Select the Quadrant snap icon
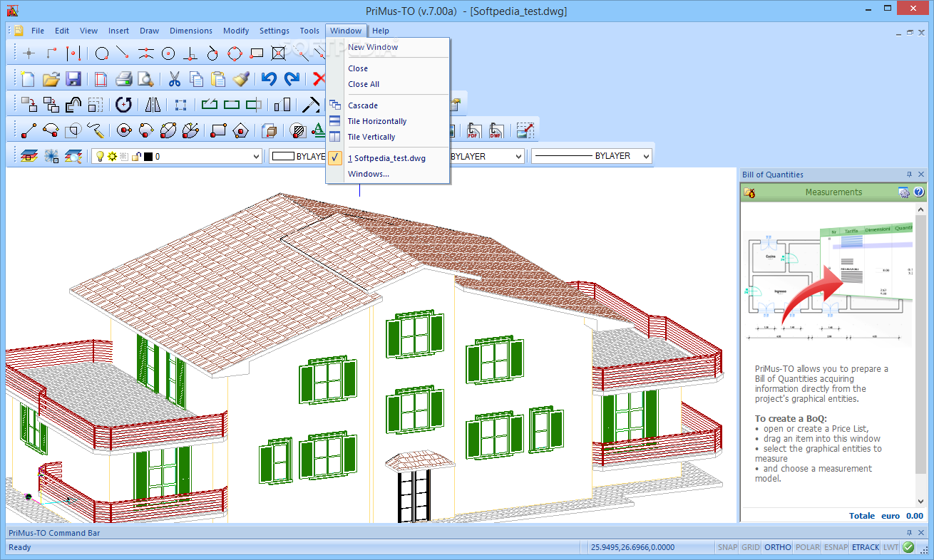 (x=235, y=53)
